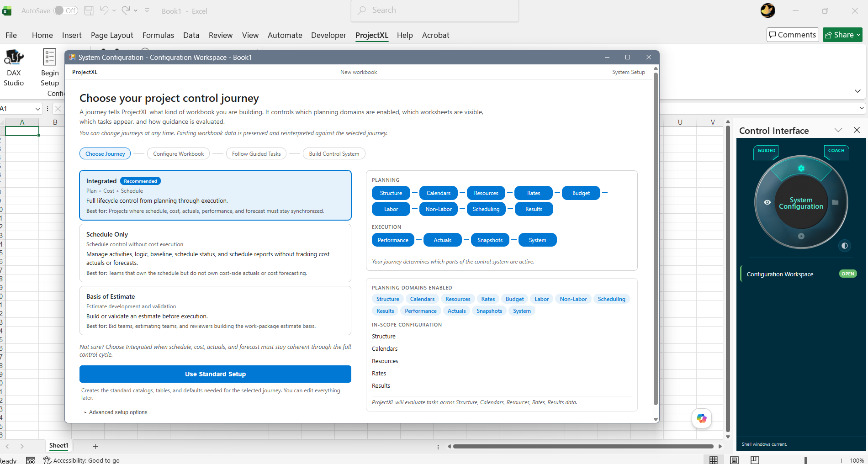Click the Undo arrow icon
868x464 pixels.
[104, 11]
